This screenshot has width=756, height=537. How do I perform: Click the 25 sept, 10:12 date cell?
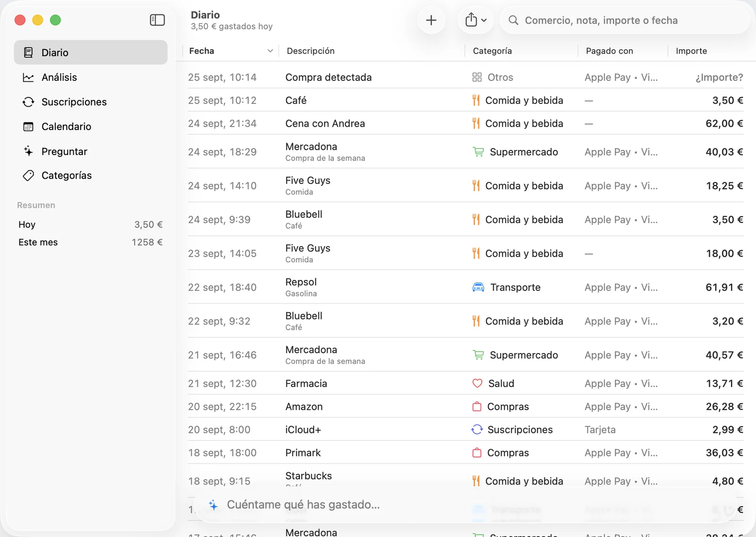coord(222,101)
